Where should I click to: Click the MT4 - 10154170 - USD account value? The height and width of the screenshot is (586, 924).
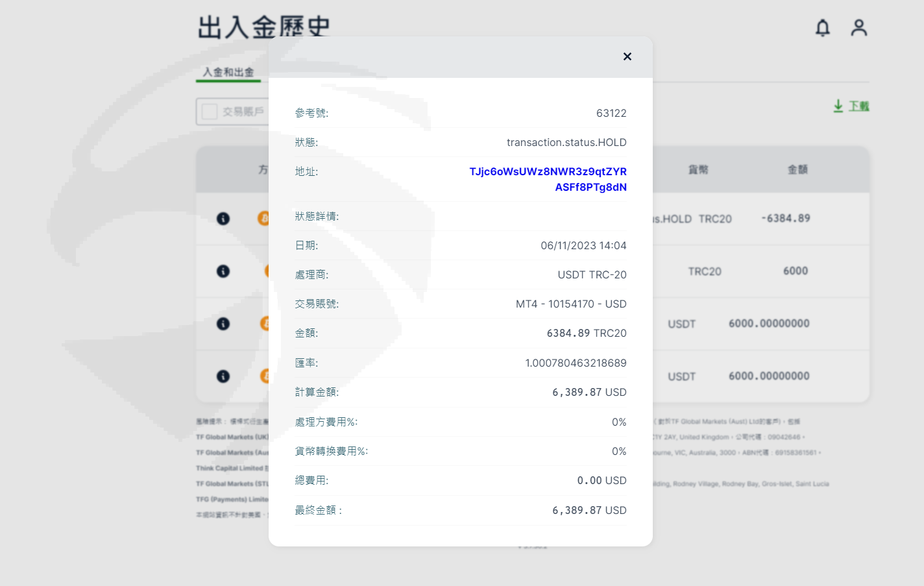coord(571,304)
